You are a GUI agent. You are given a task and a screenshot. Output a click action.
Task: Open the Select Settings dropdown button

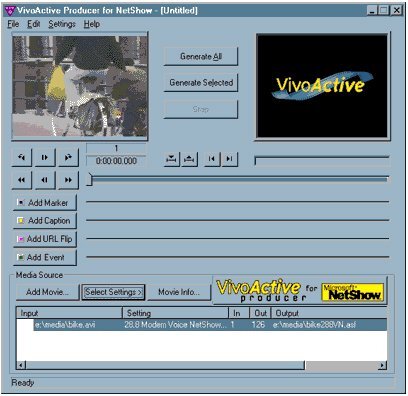pos(113,292)
